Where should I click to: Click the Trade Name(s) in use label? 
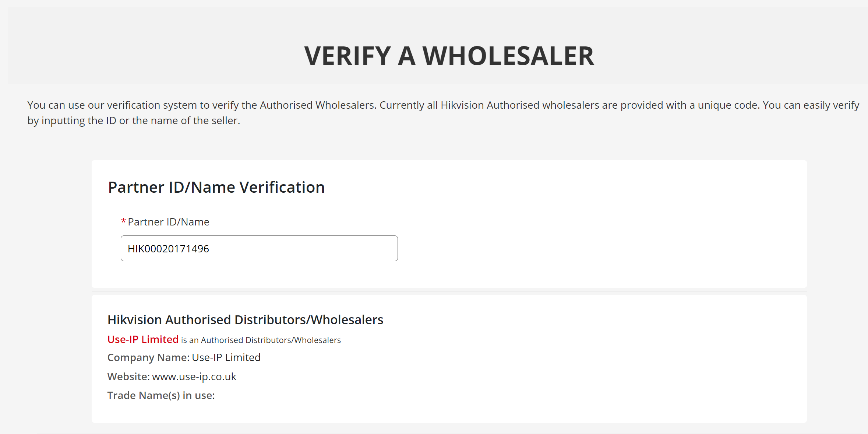tap(160, 395)
